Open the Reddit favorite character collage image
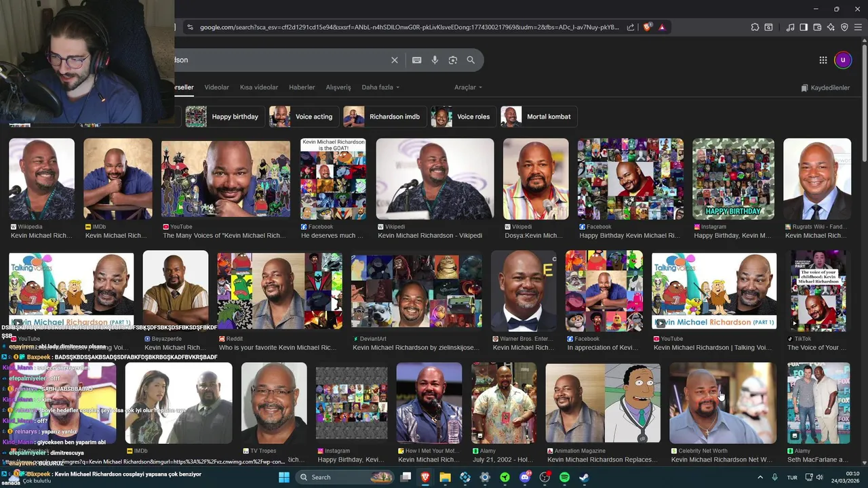 [x=279, y=291]
